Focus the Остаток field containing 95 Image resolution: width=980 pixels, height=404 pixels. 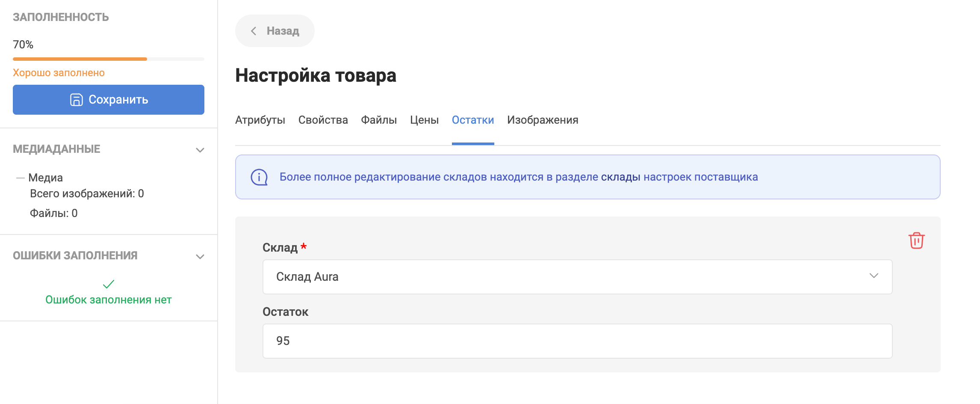point(577,341)
